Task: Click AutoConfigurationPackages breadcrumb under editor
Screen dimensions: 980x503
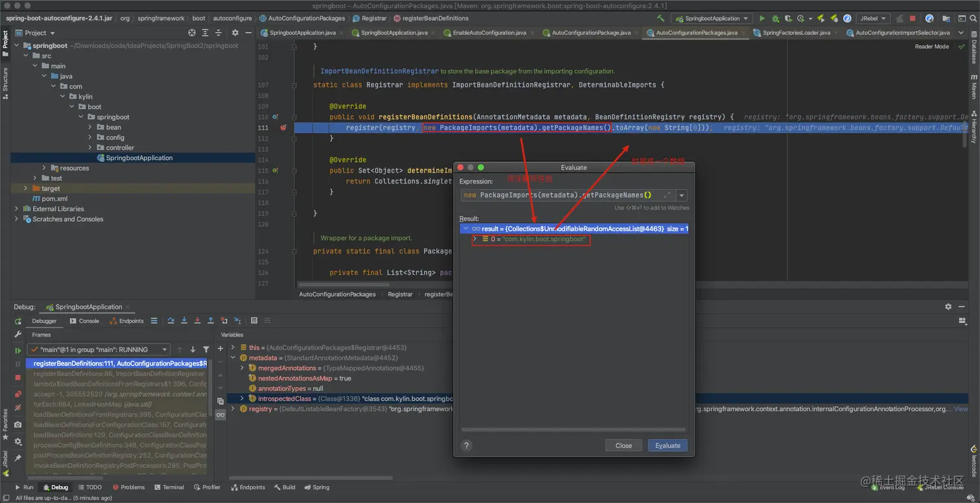Action: (x=337, y=294)
